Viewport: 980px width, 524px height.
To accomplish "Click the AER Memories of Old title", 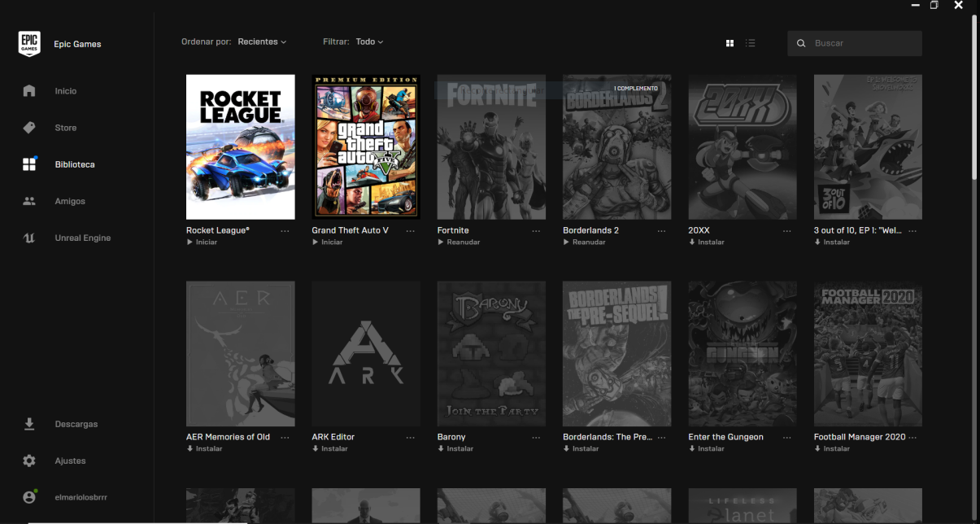I will [x=228, y=437].
